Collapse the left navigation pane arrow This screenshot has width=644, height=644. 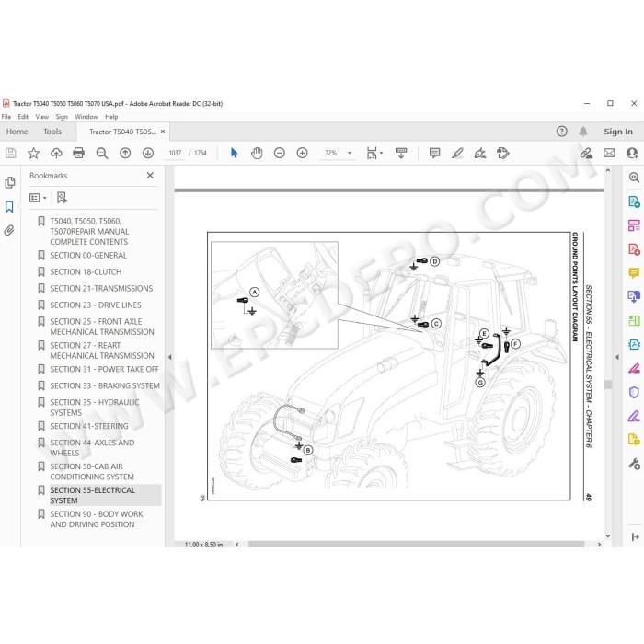coord(169,357)
